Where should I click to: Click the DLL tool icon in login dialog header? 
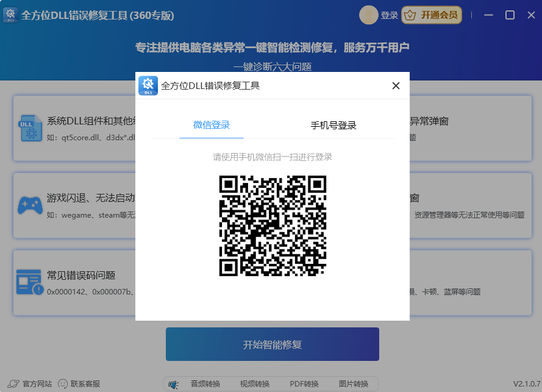tap(148, 86)
